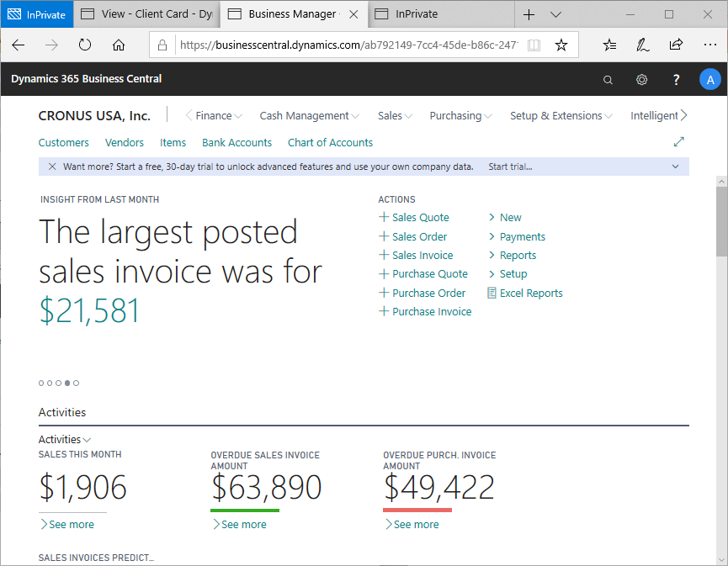See more under Sales This Month
This screenshot has height=566, width=728.
[x=67, y=524]
